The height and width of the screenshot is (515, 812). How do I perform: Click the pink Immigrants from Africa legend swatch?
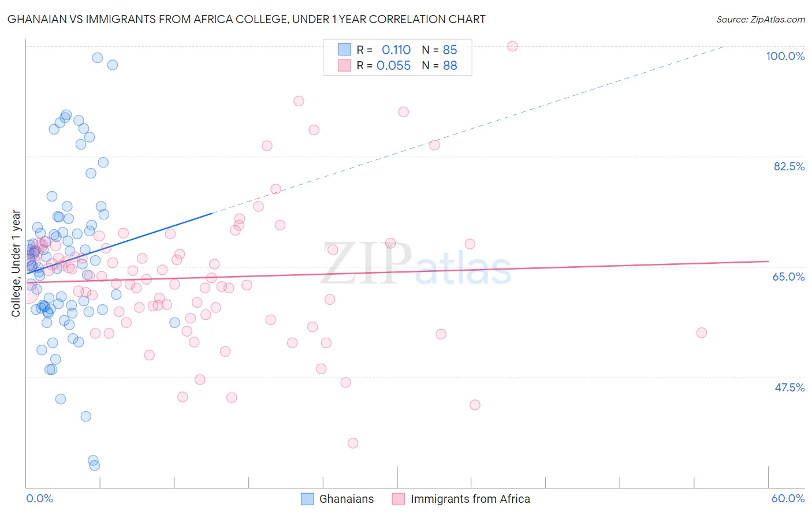click(398, 499)
